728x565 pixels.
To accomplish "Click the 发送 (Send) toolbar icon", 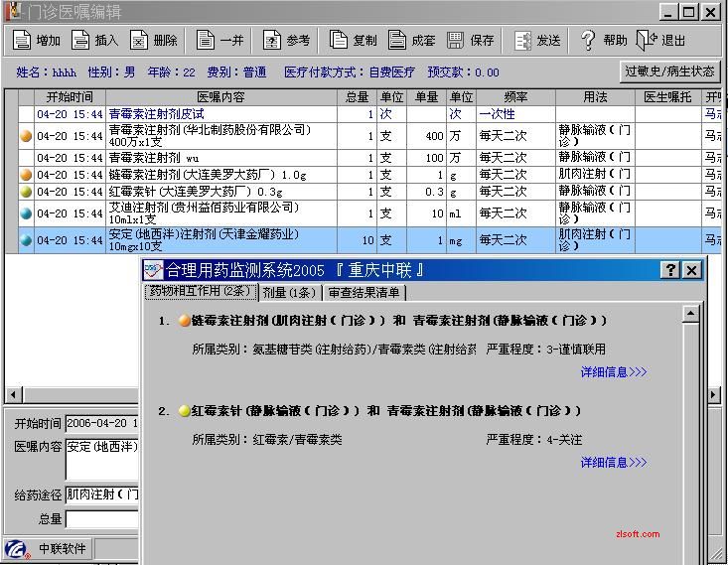I will click(522, 41).
